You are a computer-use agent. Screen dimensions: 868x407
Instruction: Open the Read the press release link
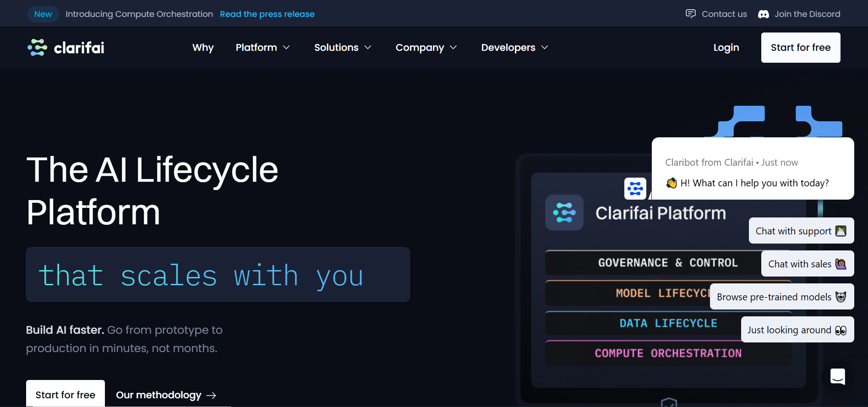click(x=267, y=14)
